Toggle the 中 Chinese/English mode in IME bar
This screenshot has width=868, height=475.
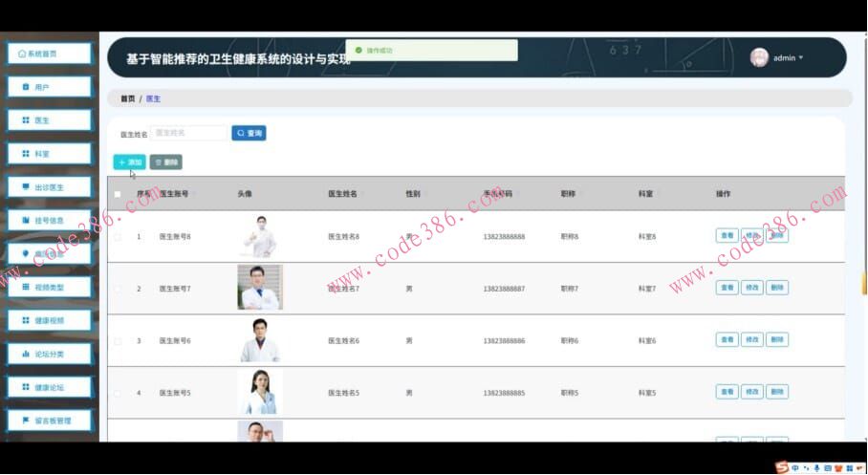(795, 468)
